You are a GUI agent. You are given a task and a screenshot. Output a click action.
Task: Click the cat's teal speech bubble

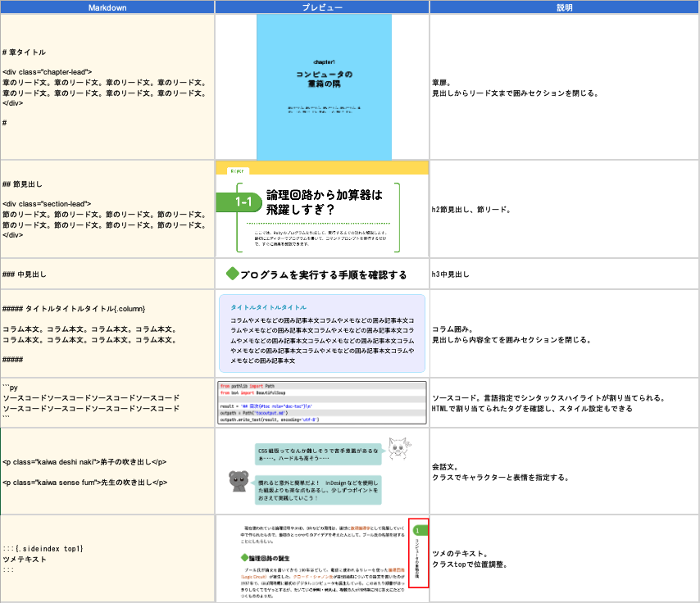[x=318, y=456]
